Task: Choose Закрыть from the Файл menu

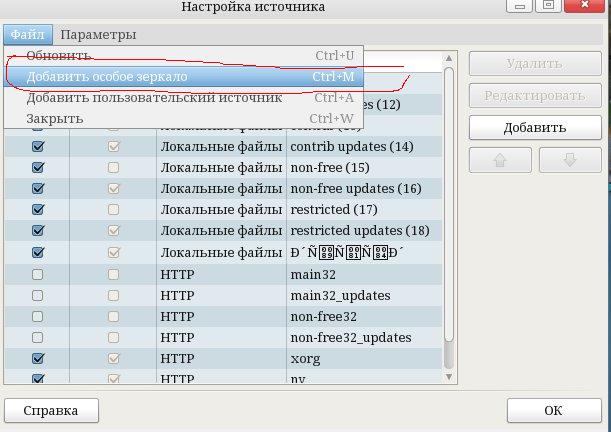Action: point(184,118)
